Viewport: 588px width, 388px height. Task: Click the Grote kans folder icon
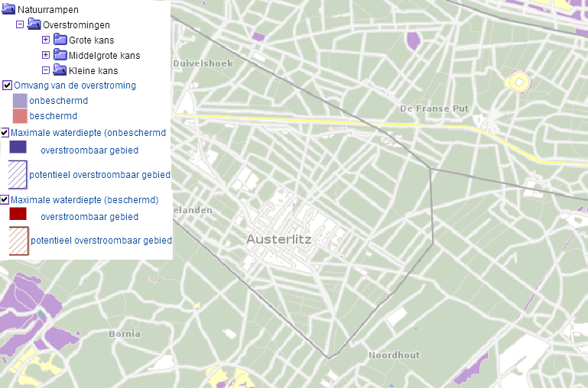click(60, 39)
